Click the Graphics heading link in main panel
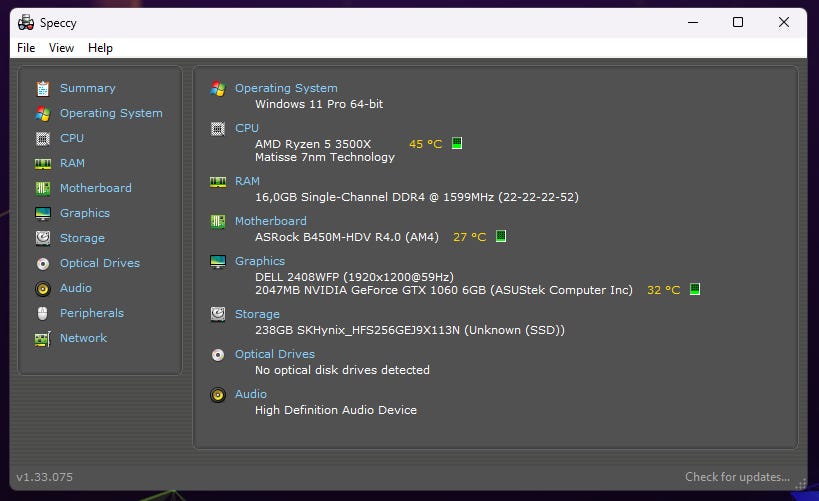 260,261
